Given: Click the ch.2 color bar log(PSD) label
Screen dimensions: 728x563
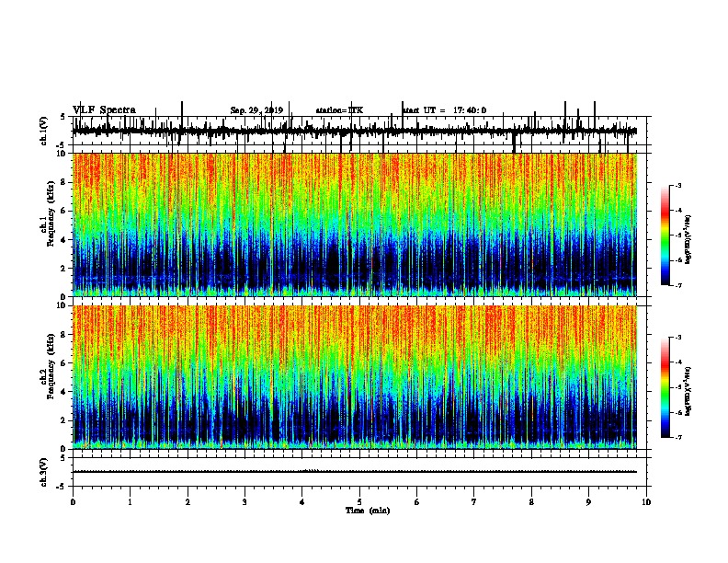Looking at the screenshot, I should (x=688, y=391).
